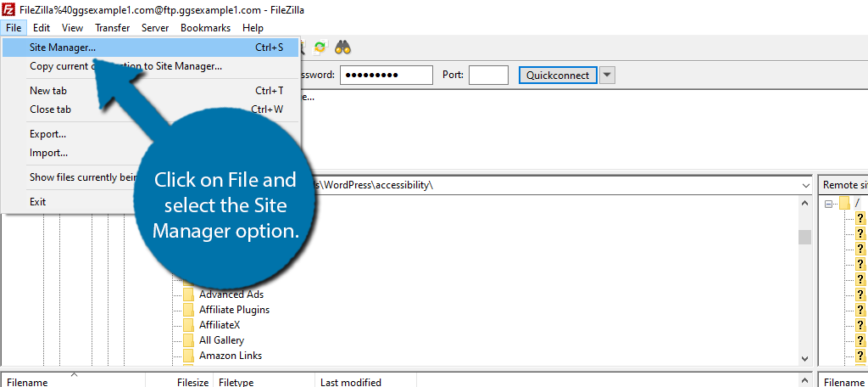The image size is (868, 387).
Task: Open the Quickconnect history dropdown arrow
Action: point(607,76)
